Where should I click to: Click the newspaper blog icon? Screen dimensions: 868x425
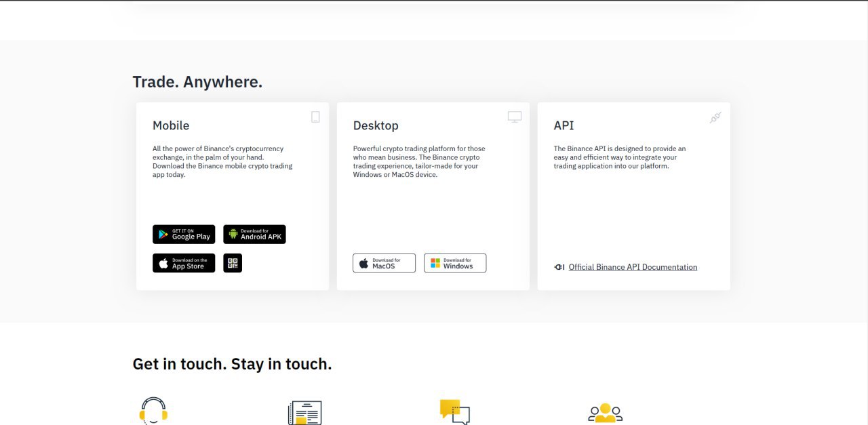304,412
